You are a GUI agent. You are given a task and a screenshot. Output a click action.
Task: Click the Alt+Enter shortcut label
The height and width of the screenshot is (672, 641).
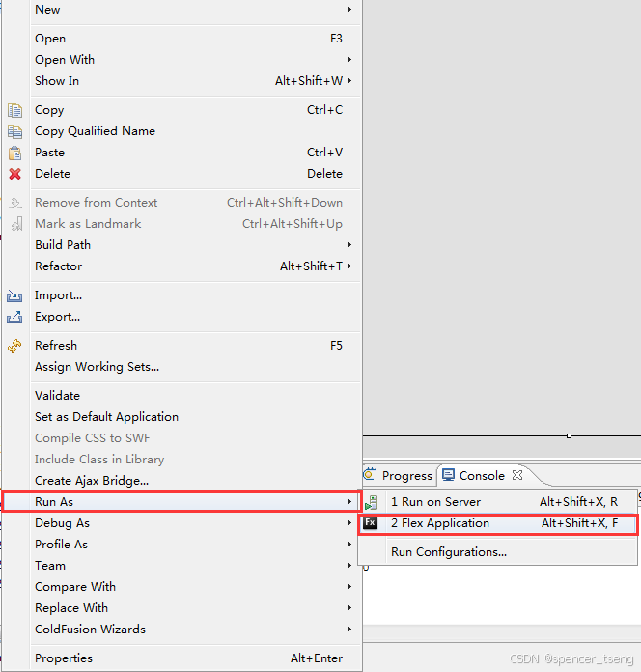pyautogui.click(x=317, y=658)
